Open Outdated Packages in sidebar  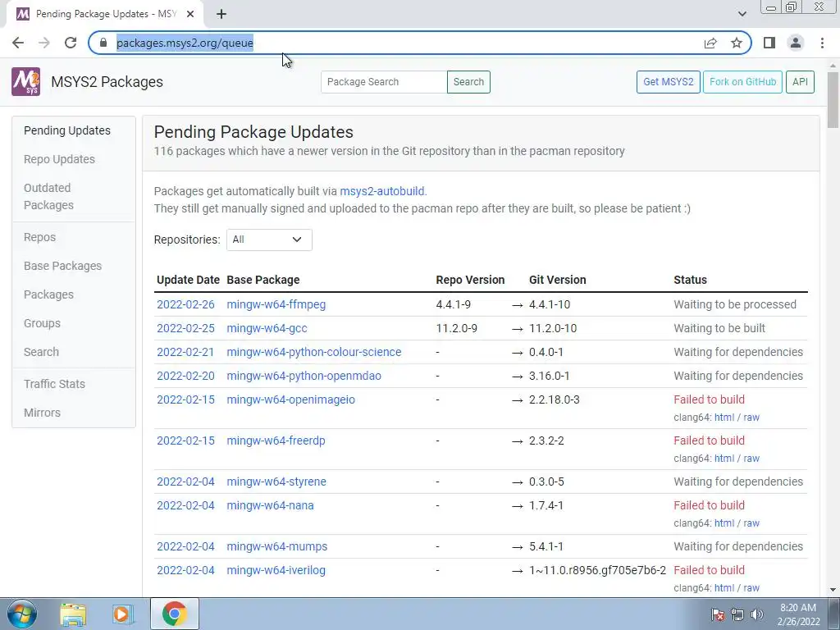(48, 197)
